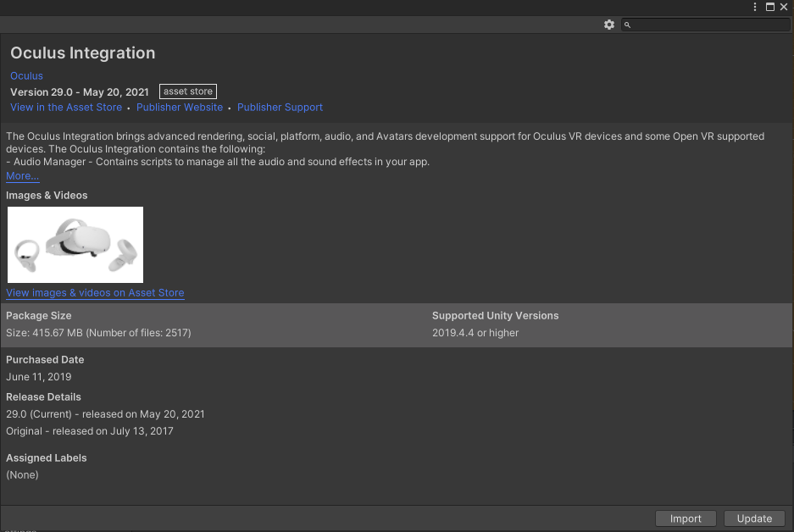Open the three-dot window options menu
The height and width of the screenshot is (532, 794).
coord(755,7)
